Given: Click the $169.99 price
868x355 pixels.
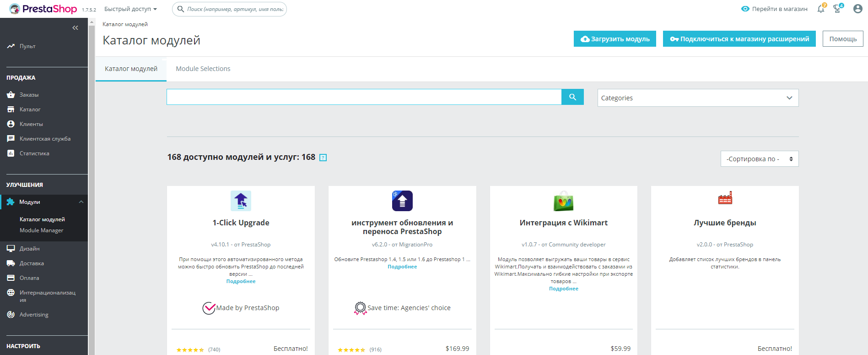Looking at the screenshot, I should click(x=457, y=349).
